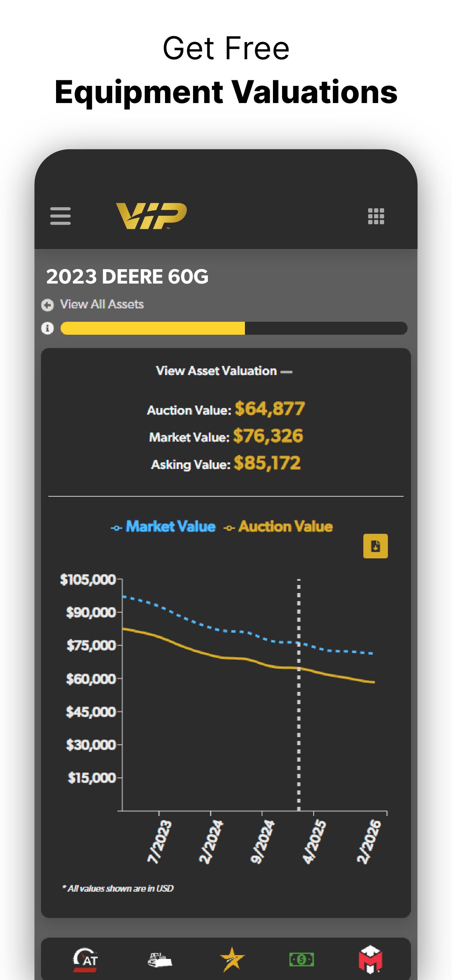Click the $64,877 Auction Value amount
The image size is (452, 980).
(270, 409)
